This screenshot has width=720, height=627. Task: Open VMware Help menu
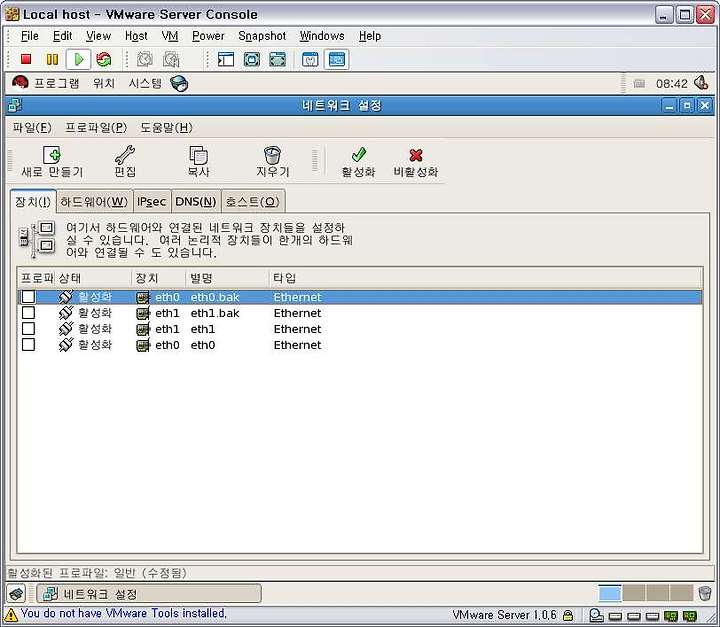[370, 36]
